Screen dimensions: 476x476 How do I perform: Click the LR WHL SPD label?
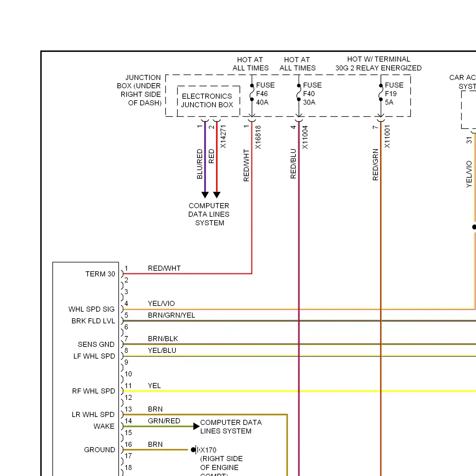[93, 414]
